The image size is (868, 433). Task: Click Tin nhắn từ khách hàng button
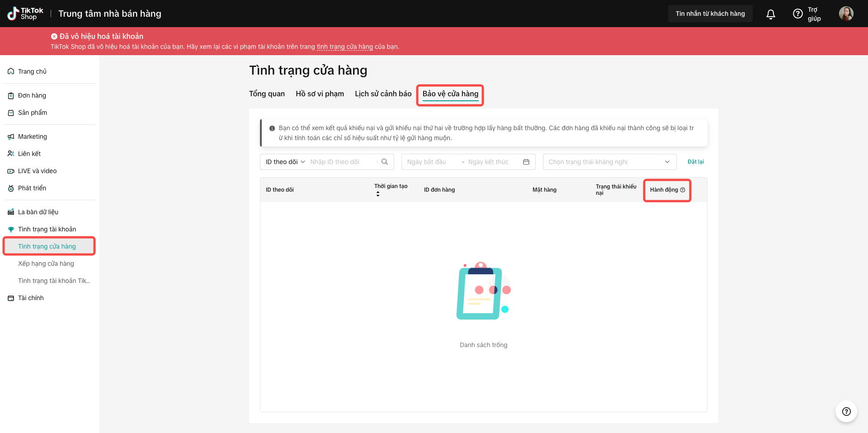710,14
